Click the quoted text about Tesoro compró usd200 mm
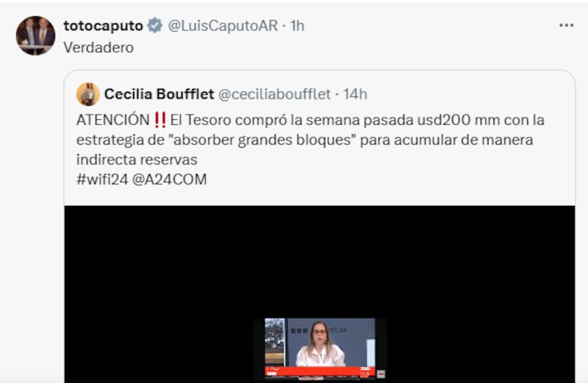Viewport: 588px width, 383px height. (x=310, y=140)
